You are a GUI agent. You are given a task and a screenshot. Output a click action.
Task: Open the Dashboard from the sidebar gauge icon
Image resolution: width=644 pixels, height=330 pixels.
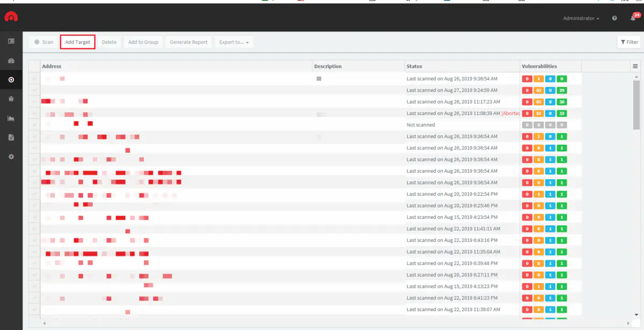coord(11,61)
